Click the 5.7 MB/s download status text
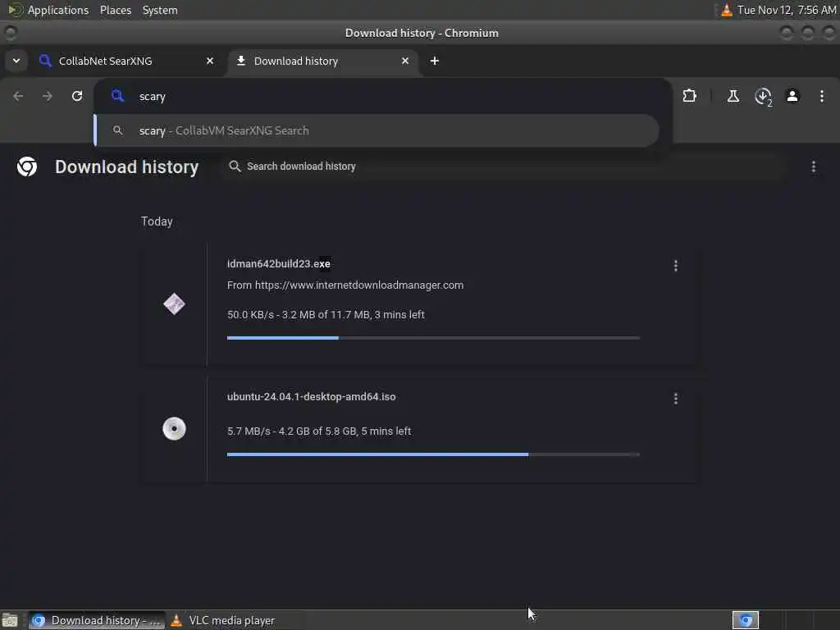Image resolution: width=840 pixels, height=630 pixels. (x=319, y=431)
